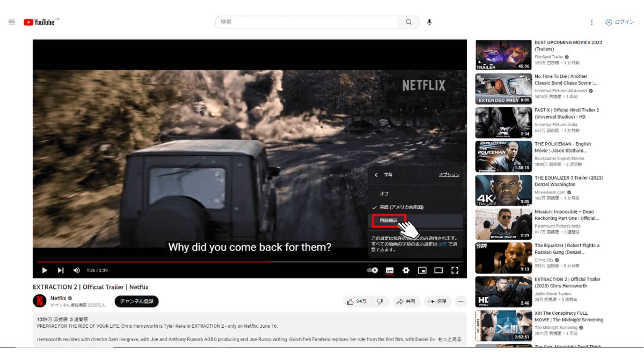Click the ログイン sign-in button

coord(620,22)
